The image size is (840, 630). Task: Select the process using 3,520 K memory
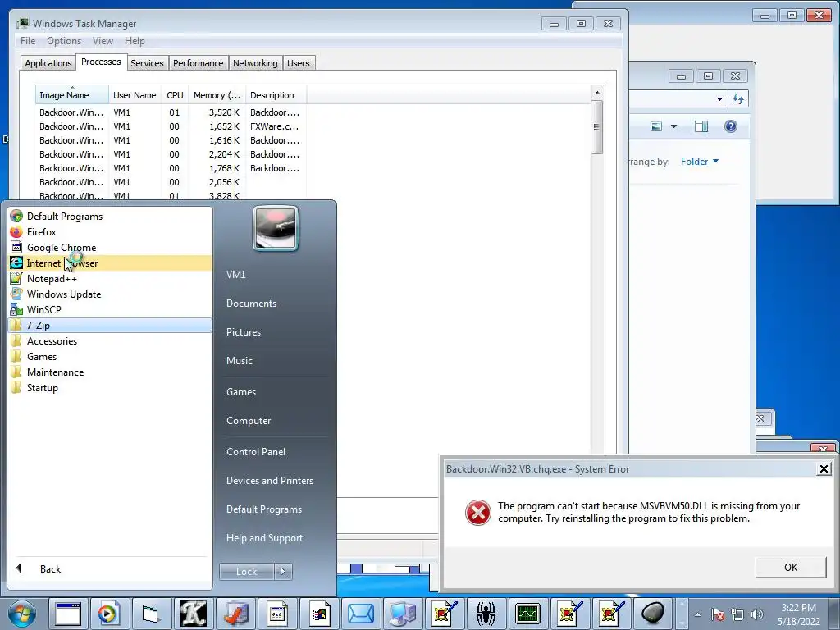(x=171, y=112)
